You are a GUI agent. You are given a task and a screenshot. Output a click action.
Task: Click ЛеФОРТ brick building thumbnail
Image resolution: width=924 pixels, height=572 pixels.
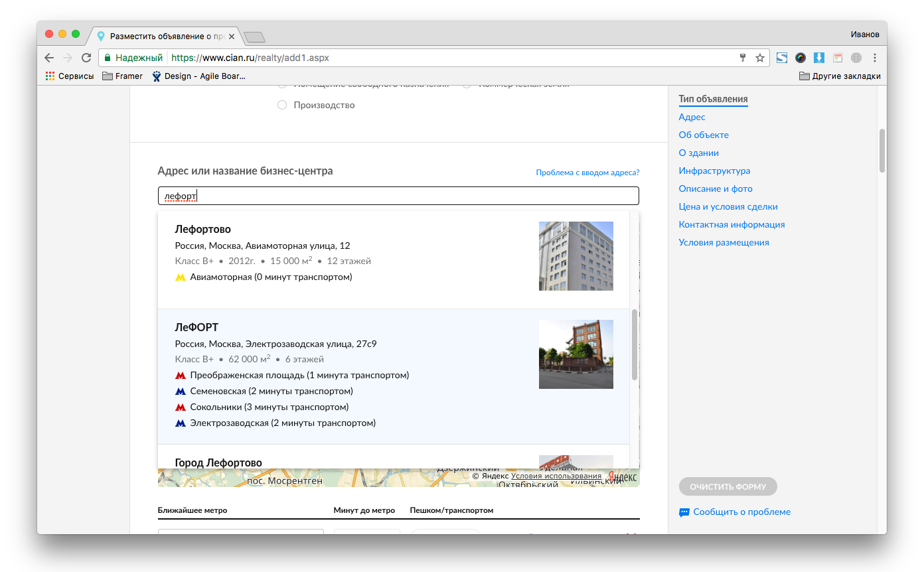point(576,354)
